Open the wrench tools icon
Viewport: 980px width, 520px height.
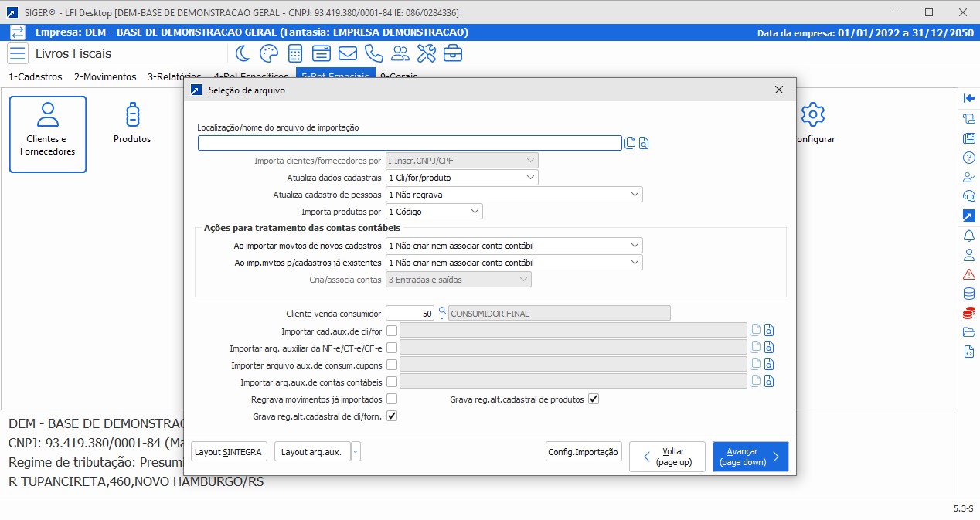(x=427, y=53)
